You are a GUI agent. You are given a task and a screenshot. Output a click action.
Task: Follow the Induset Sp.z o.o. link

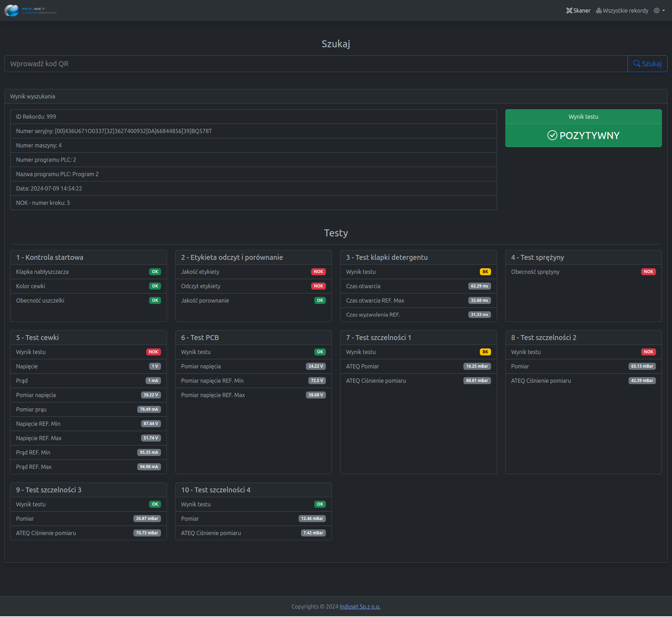[360, 606]
